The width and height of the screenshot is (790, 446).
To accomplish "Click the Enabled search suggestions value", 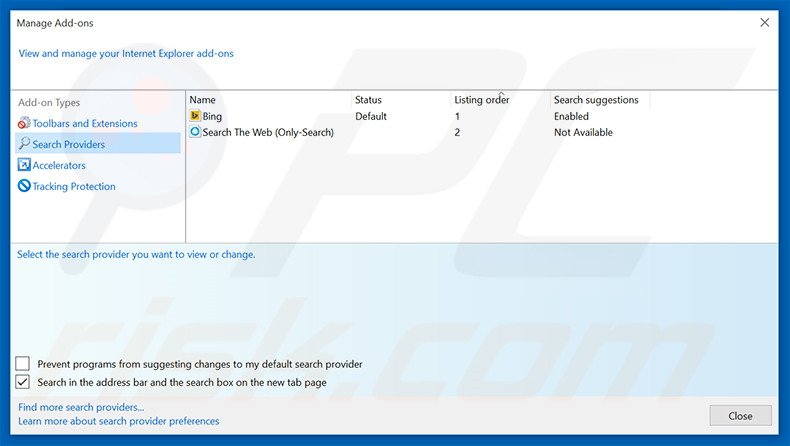I will [571, 116].
